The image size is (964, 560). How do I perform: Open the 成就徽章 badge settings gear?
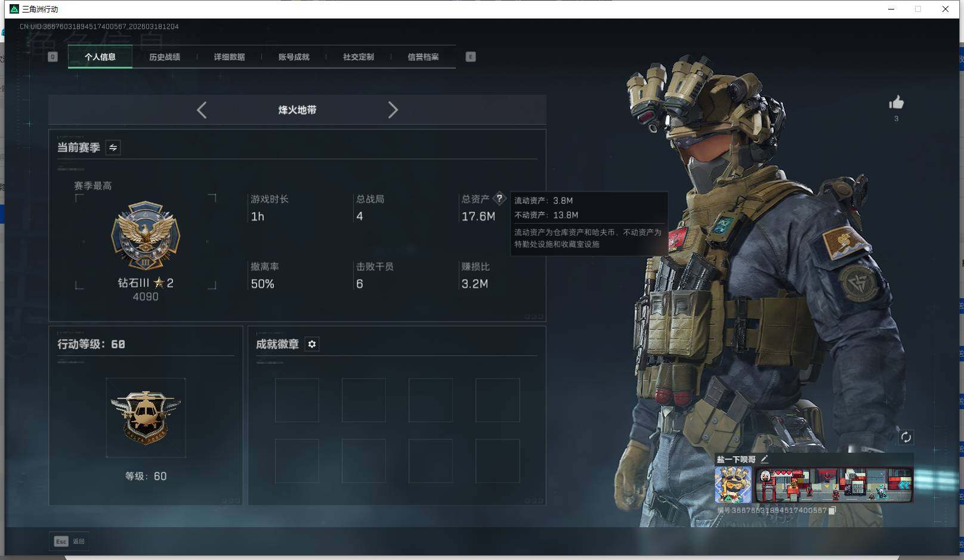coord(311,344)
